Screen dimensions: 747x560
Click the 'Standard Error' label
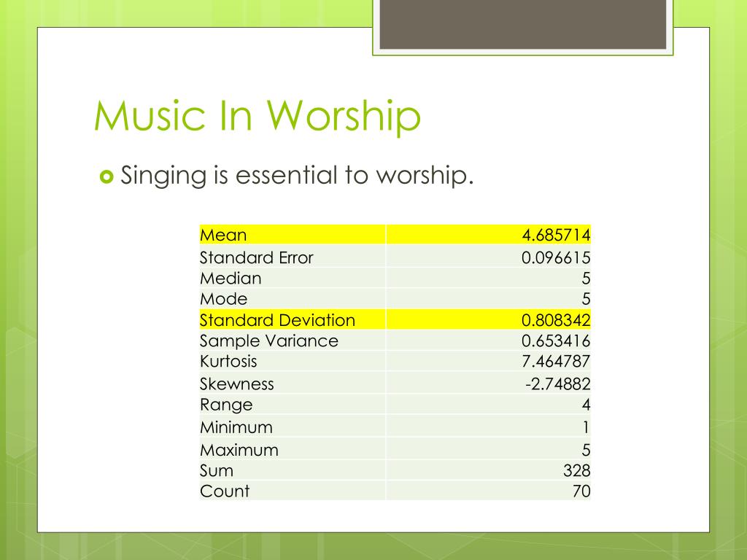pyautogui.click(x=256, y=257)
